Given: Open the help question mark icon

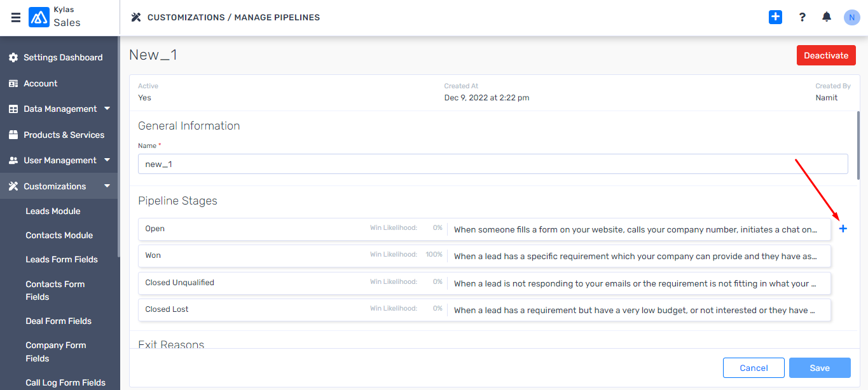Looking at the screenshot, I should pyautogui.click(x=803, y=17).
